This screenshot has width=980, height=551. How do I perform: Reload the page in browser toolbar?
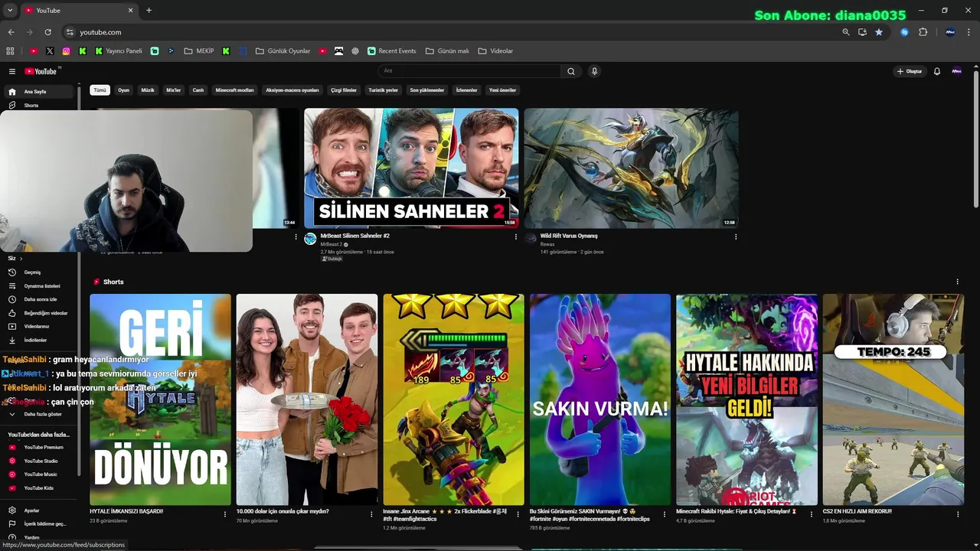tap(47, 32)
